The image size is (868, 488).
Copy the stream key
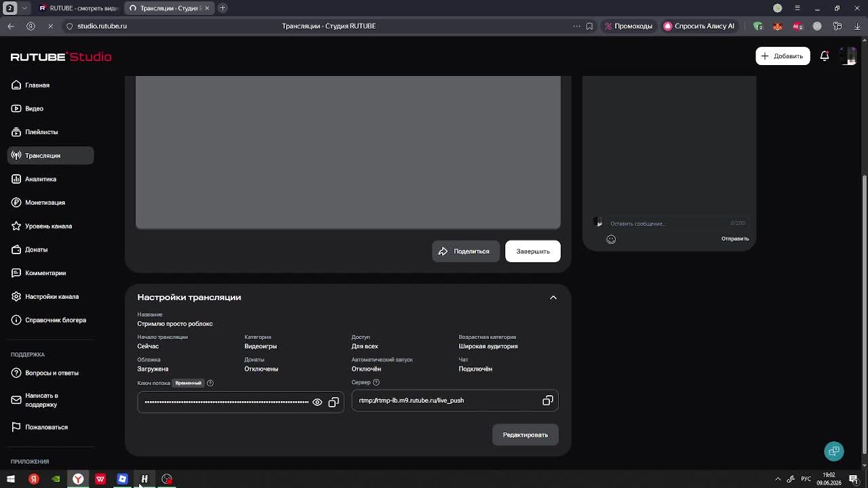tap(334, 403)
